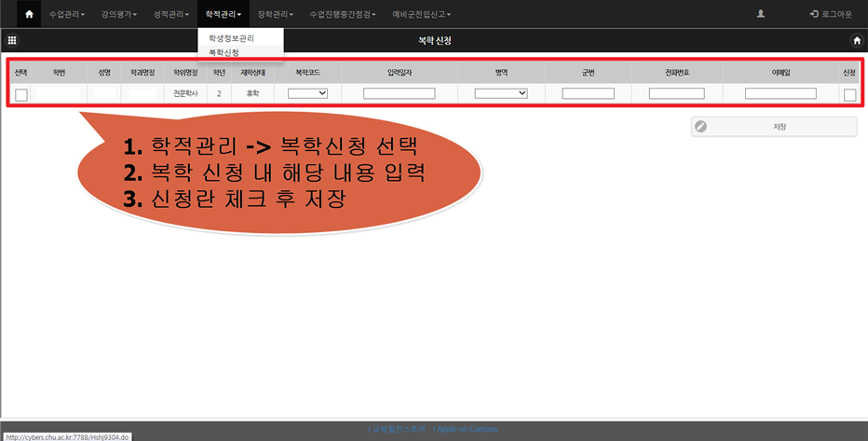Click the 학과명칭 column header

[142, 73]
